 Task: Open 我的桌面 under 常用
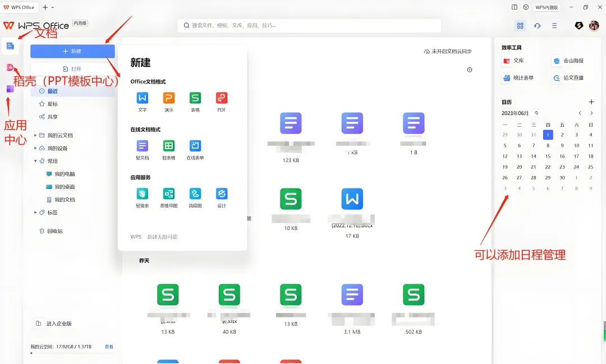coord(61,187)
